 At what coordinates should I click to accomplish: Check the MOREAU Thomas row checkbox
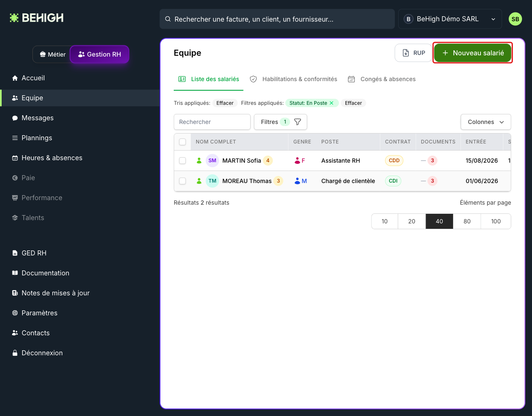(182, 181)
